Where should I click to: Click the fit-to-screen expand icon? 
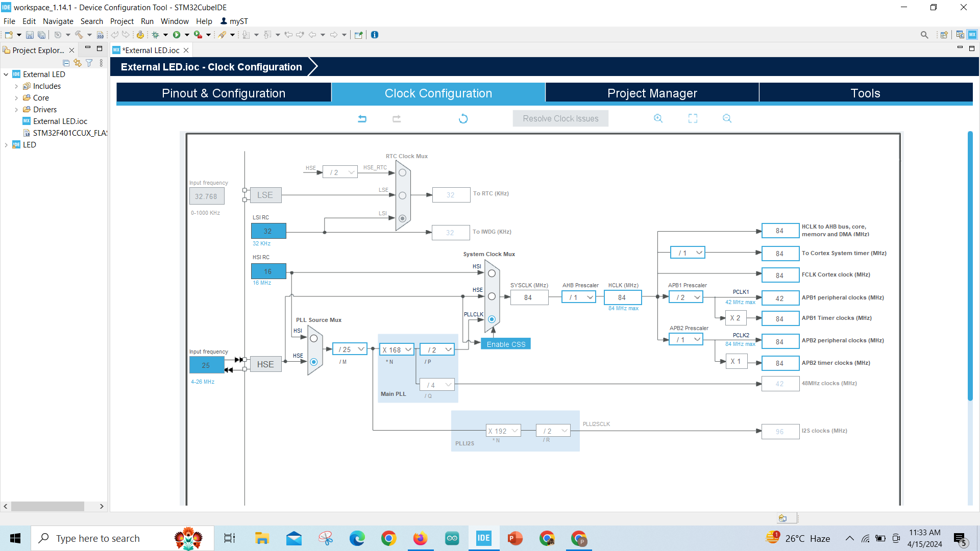point(693,118)
